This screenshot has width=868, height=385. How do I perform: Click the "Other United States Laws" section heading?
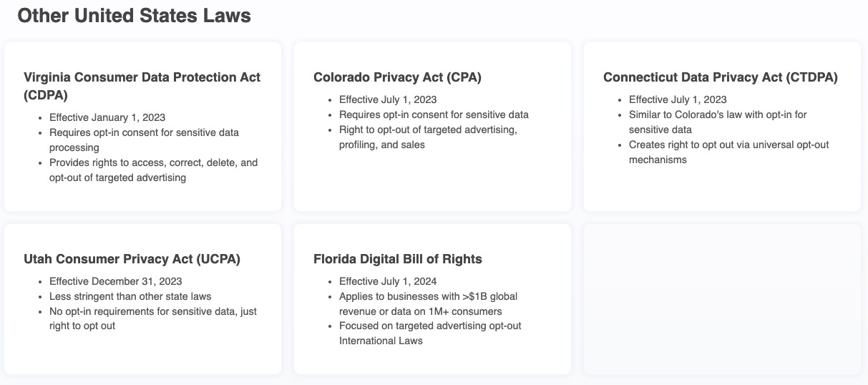pyautogui.click(x=134, y=16)
